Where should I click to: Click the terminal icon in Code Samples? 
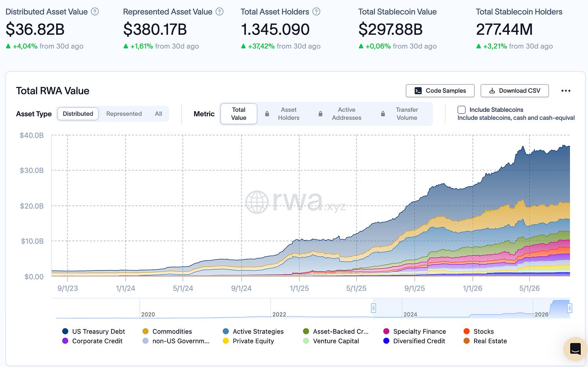418,91
